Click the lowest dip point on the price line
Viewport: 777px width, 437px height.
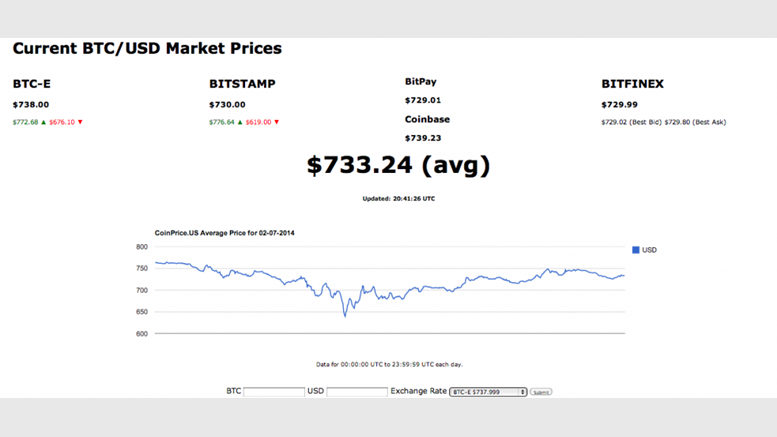coord(345,316)
